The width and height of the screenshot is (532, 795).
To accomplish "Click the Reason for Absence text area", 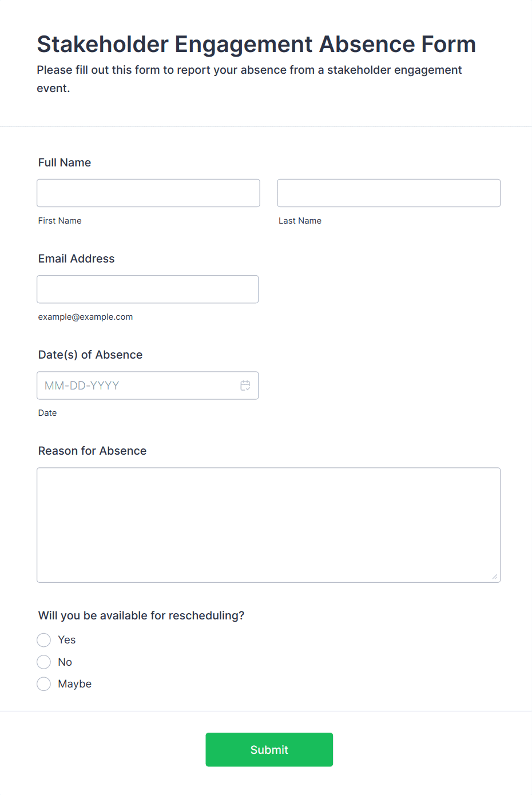I will pyautogui.click(x=268, y=525).
